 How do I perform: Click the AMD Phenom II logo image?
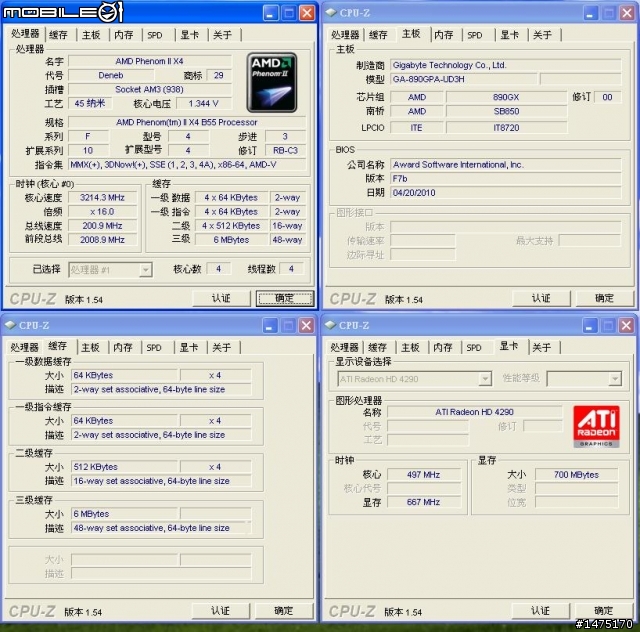pyautogui.click(x=272, y=82)
